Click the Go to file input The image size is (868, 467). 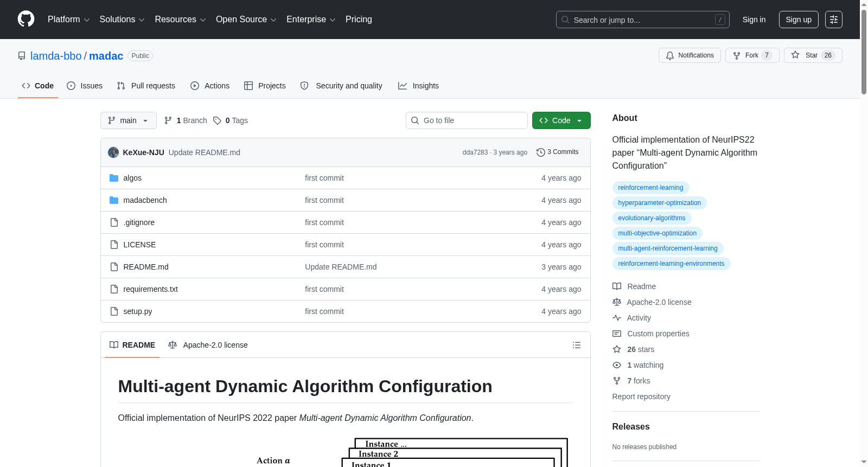(x=467, y=120)
